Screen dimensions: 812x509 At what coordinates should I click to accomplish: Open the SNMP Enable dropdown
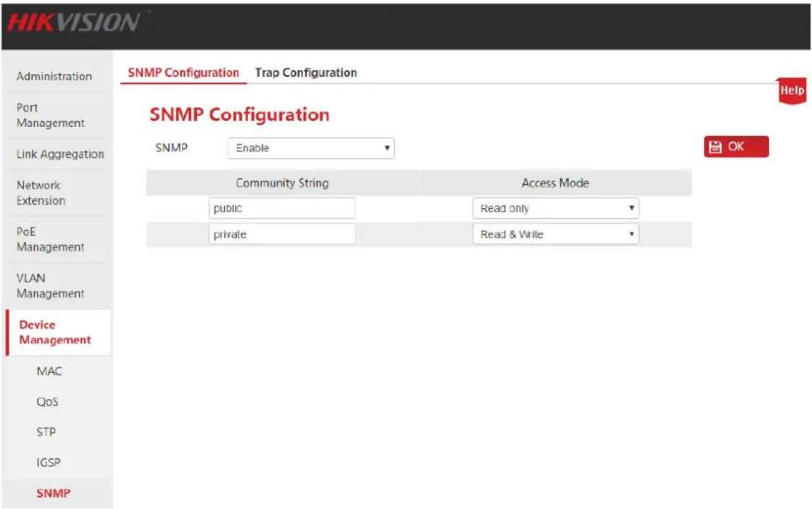pos(310,148)
